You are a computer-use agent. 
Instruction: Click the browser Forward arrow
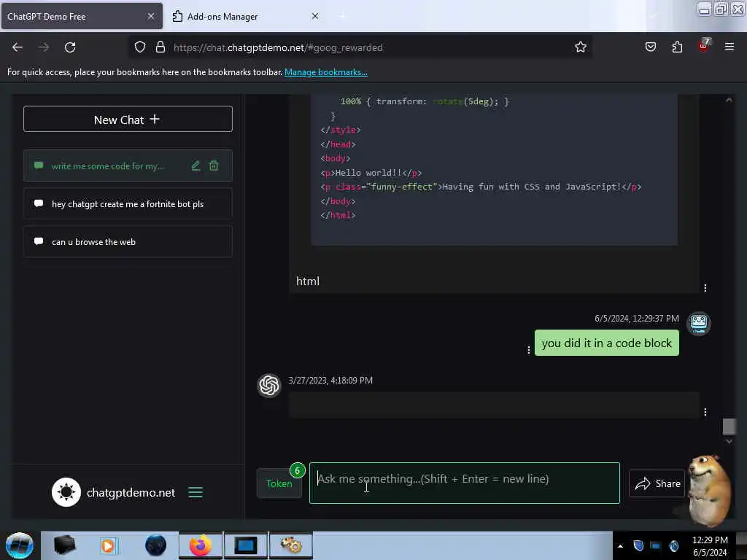coord(43,47)
